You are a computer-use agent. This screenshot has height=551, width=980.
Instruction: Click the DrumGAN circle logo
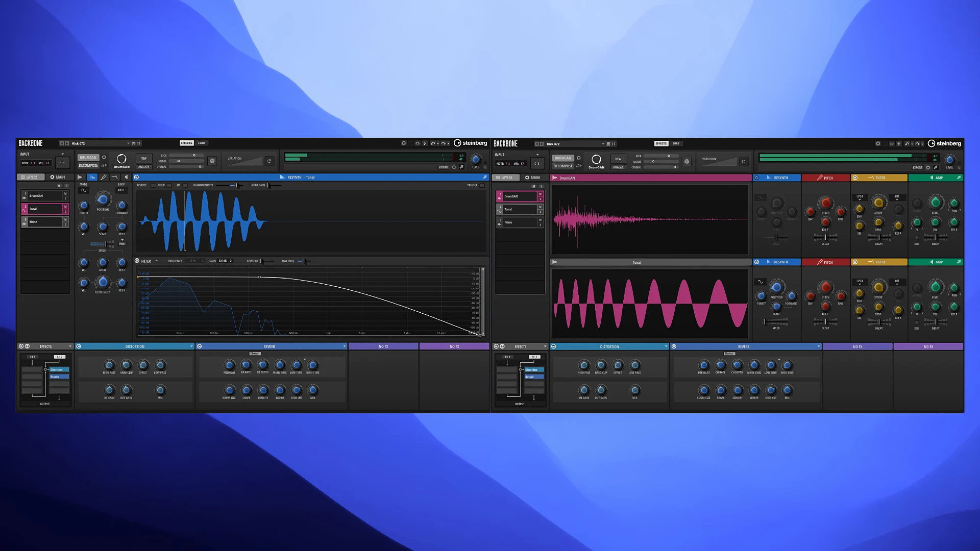(121, 159)
